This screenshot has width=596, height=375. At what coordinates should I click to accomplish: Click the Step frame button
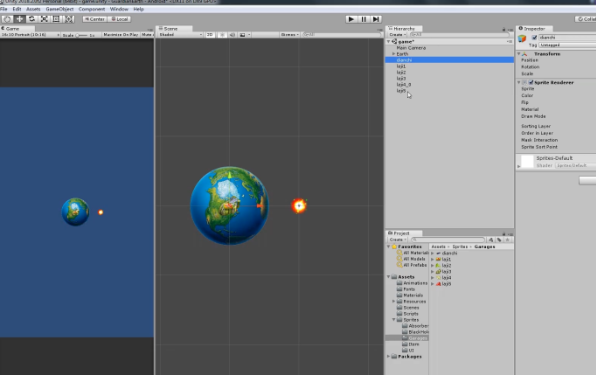coord(376,19)
